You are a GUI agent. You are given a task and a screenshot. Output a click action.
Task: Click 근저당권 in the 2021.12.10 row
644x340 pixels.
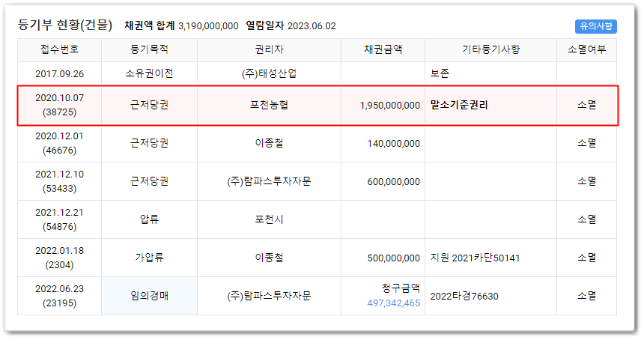click(149, 181)
